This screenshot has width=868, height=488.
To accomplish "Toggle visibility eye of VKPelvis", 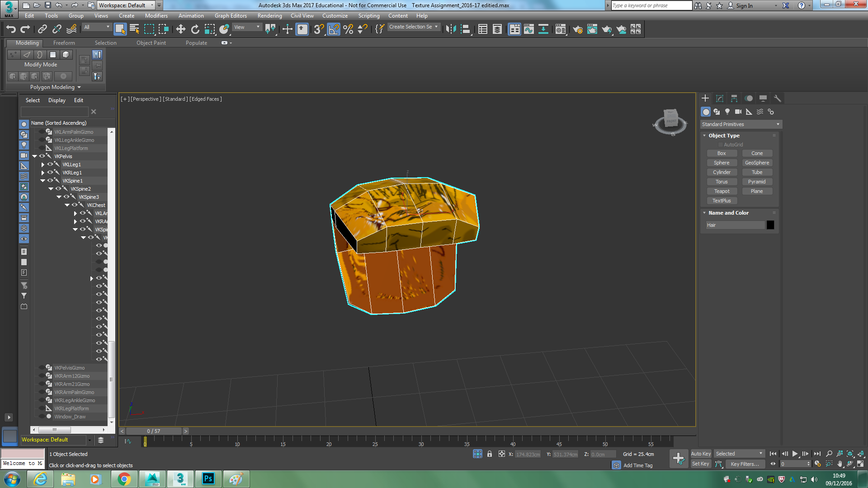I will (x=42, y=156).
